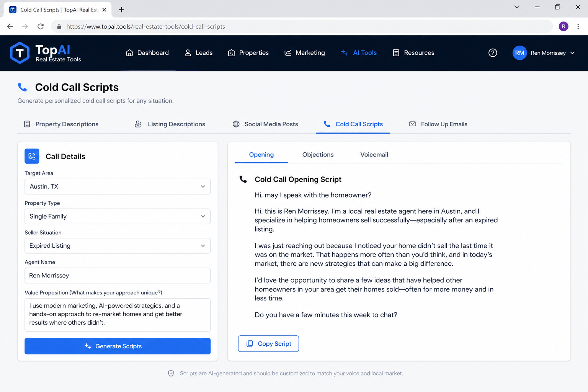Click the line 'Do you have a few minutes this week to chat?'
This screenshot has height=392, width=588.
pyautogui.click(x=326, y=315)
